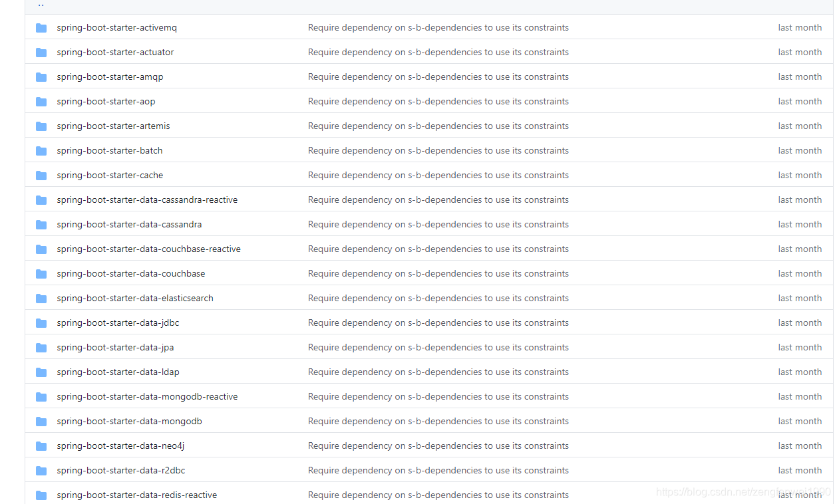Image resolution: width=837 pixels, height=504 pixels.
Task: Open commit message for the artemis row
Action: tap(438, 126)
